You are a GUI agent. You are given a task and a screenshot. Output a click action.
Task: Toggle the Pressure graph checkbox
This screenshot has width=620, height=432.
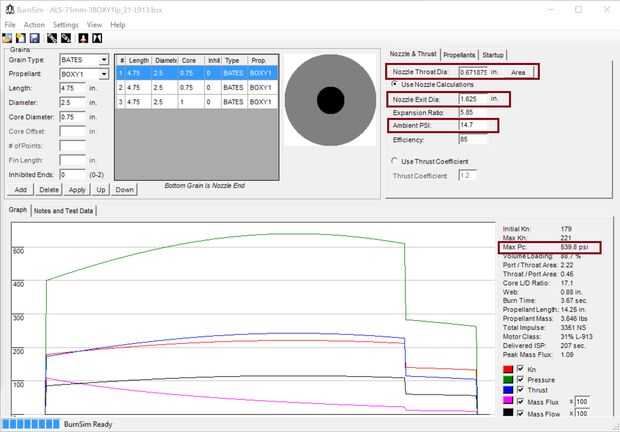click(x=520, y=379)
